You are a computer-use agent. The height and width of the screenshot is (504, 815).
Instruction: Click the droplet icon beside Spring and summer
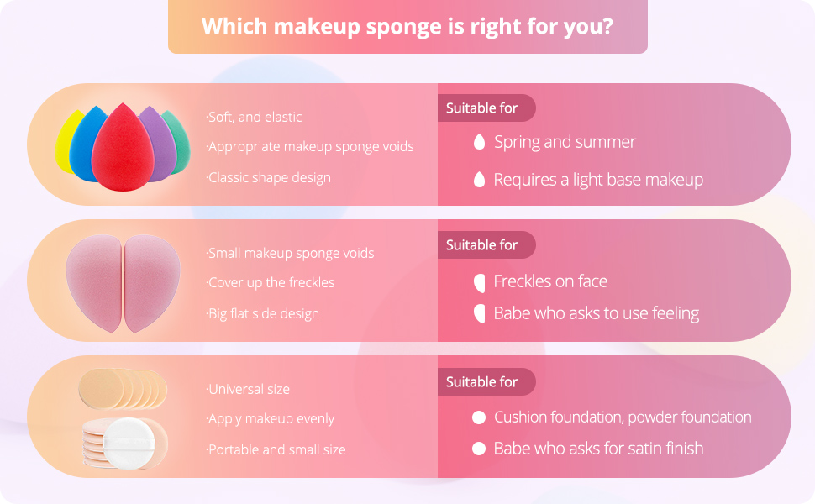[479, 142]
